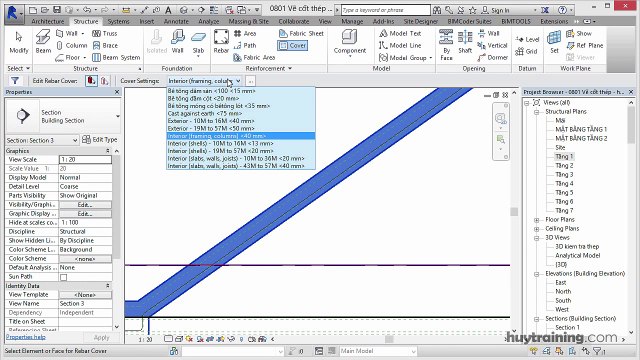
Task: Select the Grid datum tool
Action: pos(527,51)
